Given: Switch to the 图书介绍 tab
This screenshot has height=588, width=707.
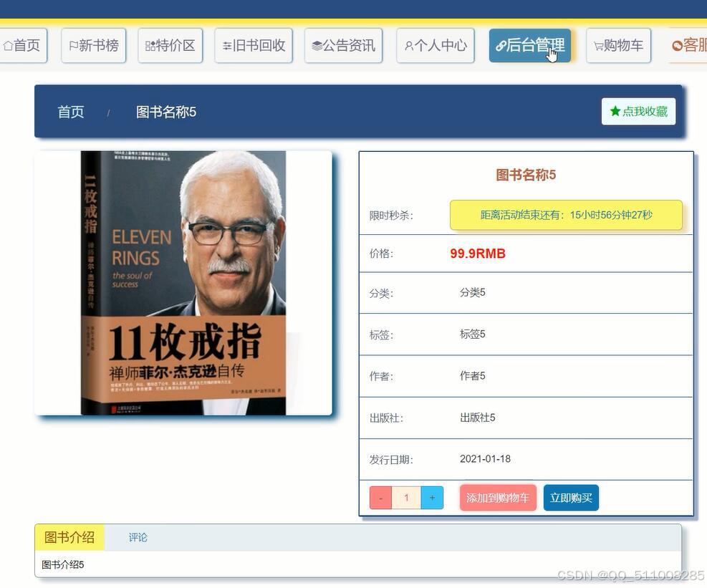Looking at the screenshot, I should coord(69,537).
